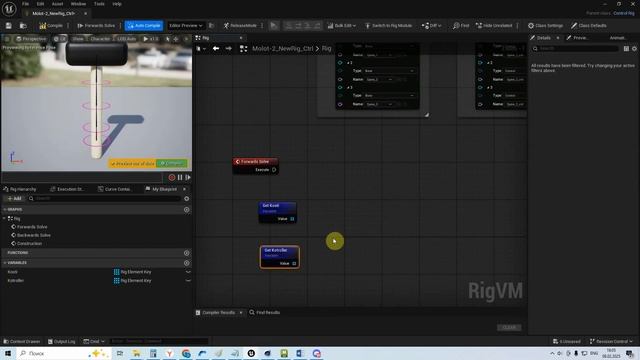Click the Add button in My Blueprint
Screen dimensions: 640x360
(14, 198)
